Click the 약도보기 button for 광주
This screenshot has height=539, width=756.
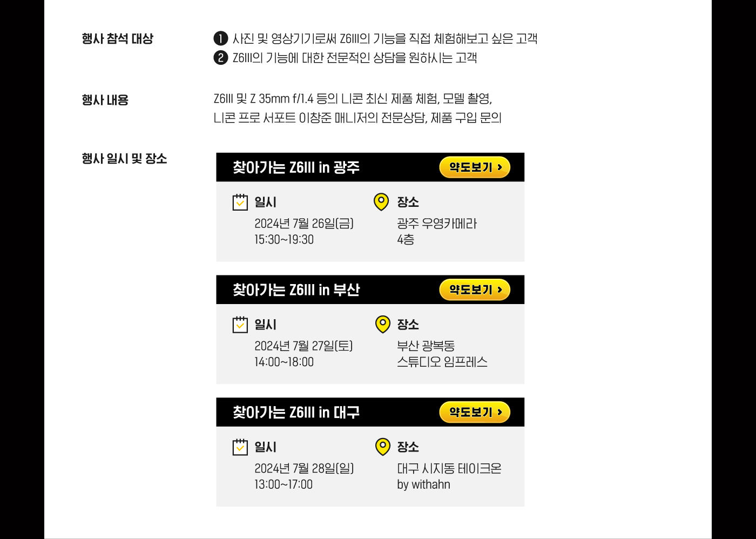point(475,167)
